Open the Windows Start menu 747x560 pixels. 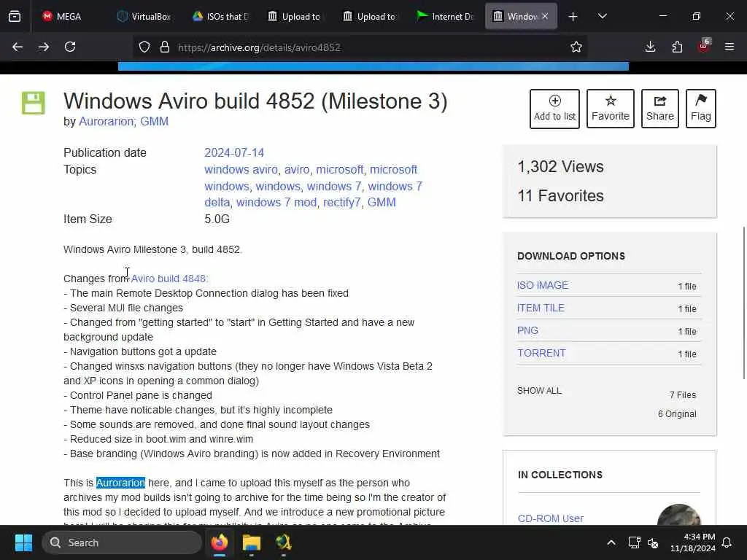pyautogui.click(x=23, y=542)
